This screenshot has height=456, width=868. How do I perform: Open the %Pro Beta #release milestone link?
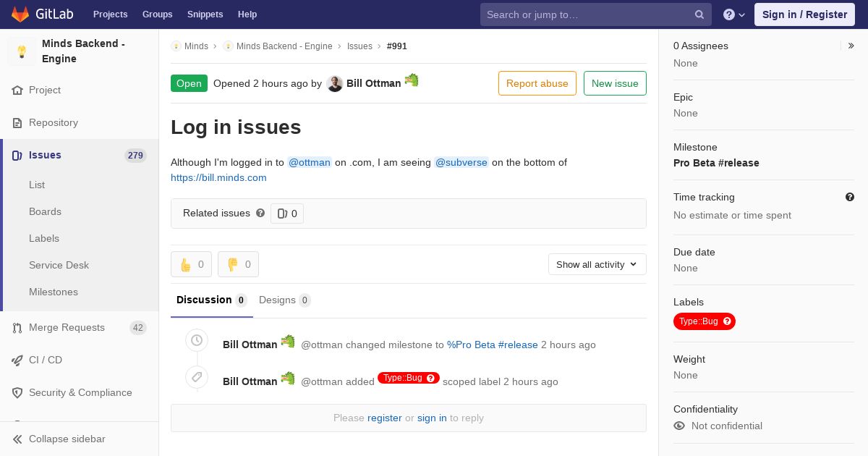tap(493, 345)
